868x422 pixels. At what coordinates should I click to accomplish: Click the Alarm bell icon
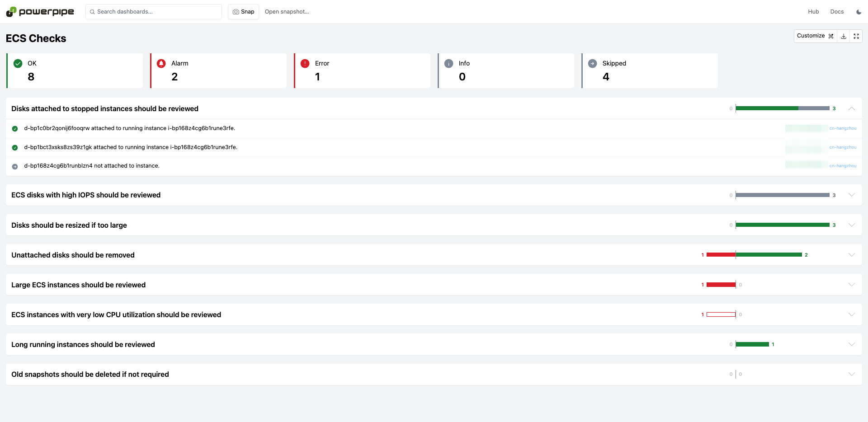161,64
